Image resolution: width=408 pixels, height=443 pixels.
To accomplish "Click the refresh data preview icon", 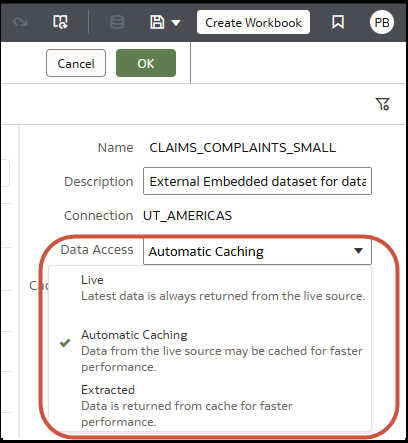I will point(60,22).
